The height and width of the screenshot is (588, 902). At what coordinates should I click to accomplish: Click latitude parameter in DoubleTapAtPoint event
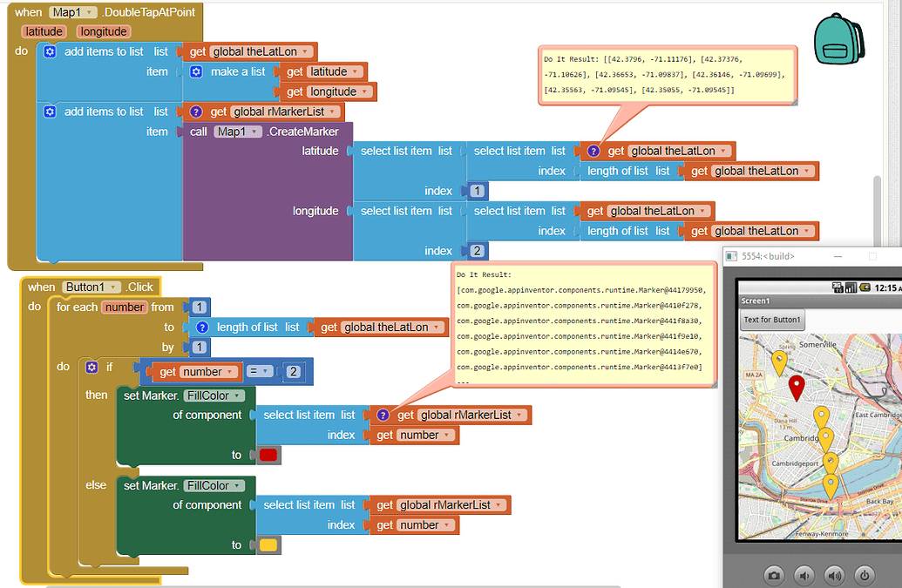click(44, 31)
